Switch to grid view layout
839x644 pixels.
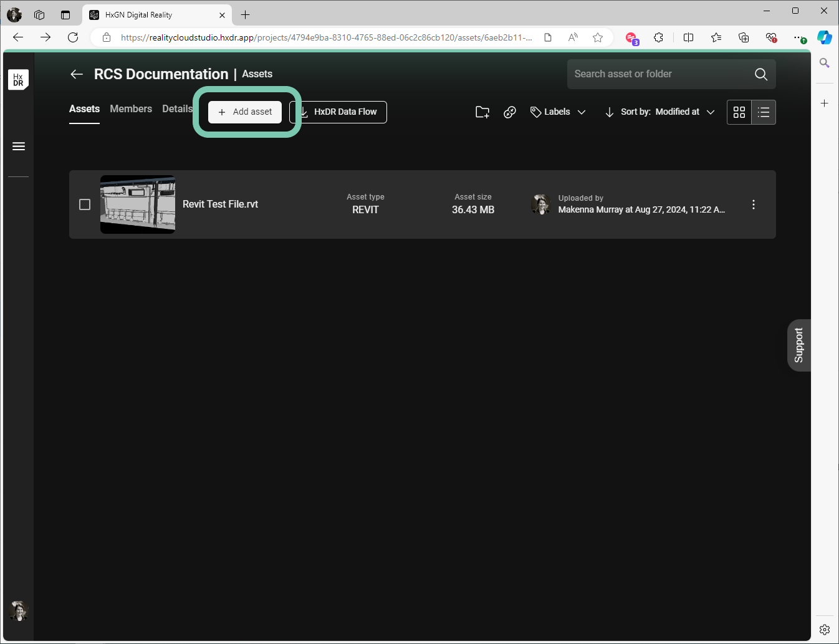pyautogui.click(x=739, y=112)
